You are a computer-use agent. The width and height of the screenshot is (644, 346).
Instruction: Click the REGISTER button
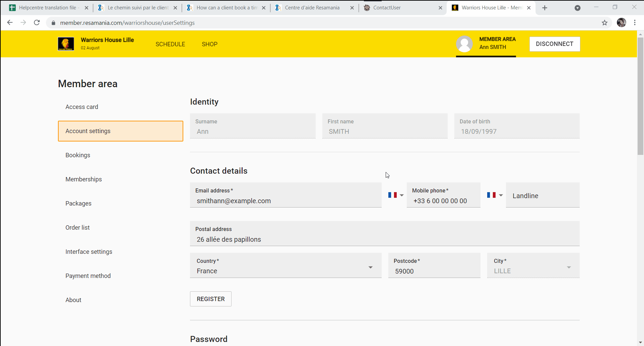[211, 299]
